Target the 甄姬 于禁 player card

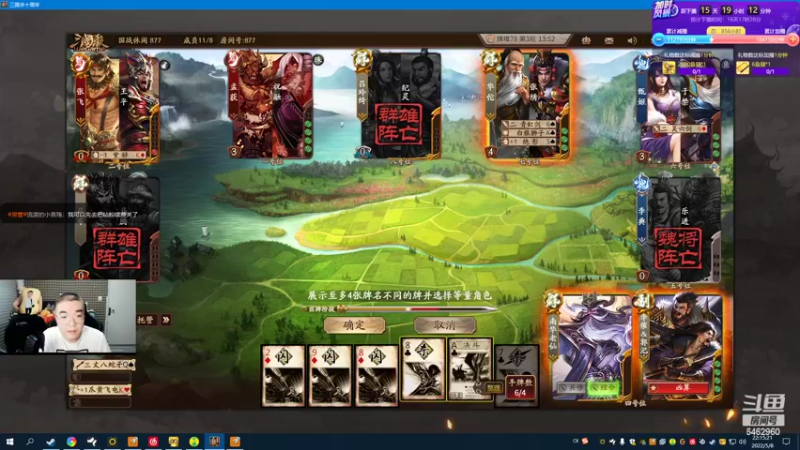coord(679,108)
